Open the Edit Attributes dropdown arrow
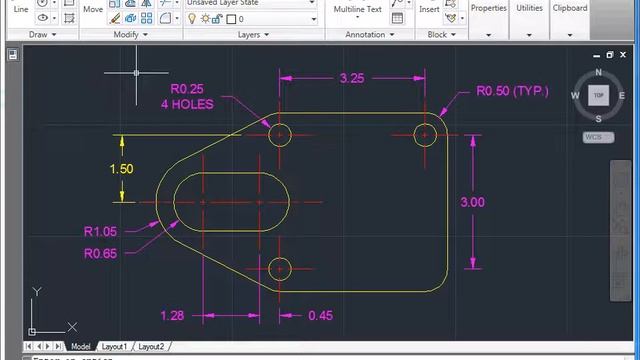This screenshot has width=640, height=360. pyautogui.click(x=462, y=18)
